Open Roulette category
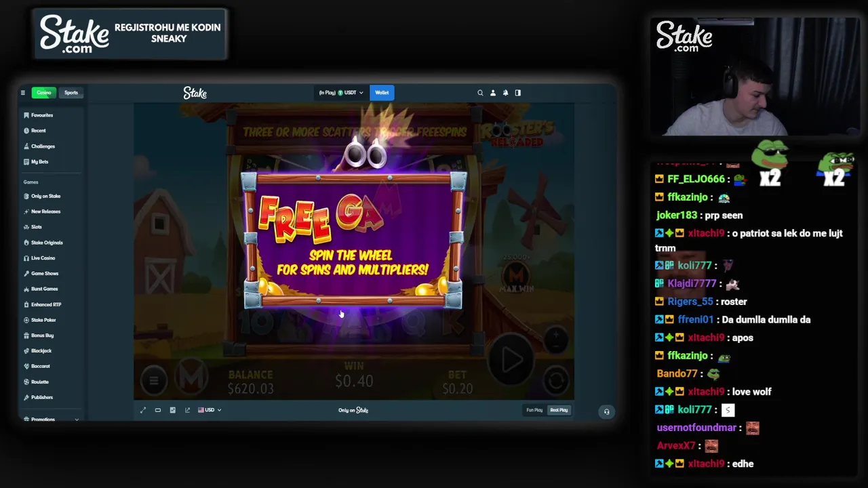The width and height of the screenshot is (868, 488). (52, 382)
